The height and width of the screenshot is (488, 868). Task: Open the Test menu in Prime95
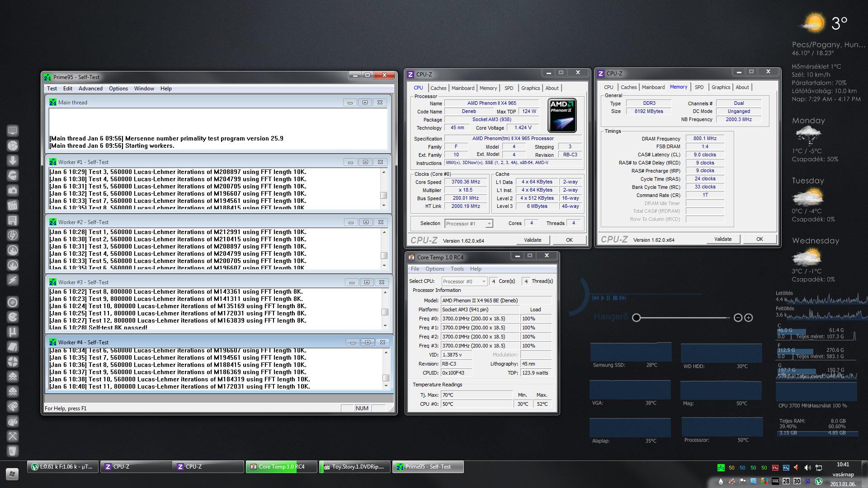point(52,89)
